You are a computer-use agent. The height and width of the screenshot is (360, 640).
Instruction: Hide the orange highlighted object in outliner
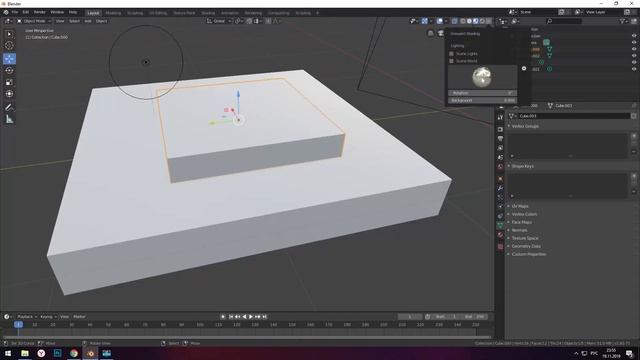tap(634, 49)
